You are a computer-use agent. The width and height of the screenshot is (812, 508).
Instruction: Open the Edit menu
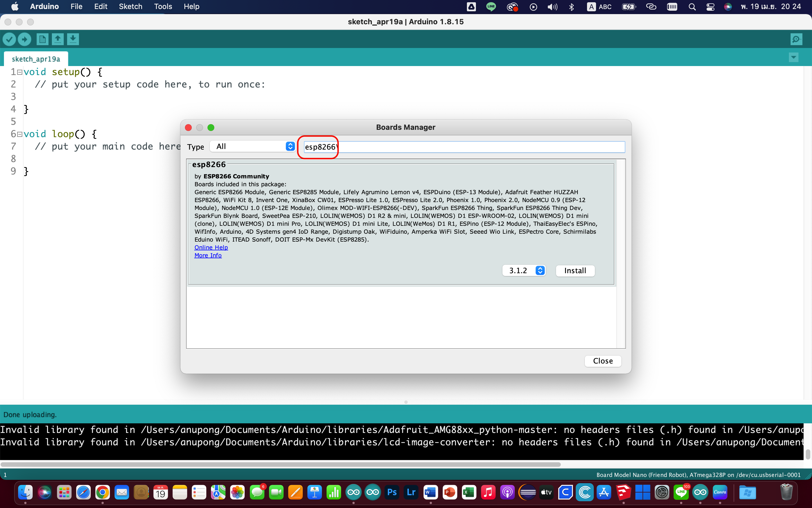click(x=101, y=6)
